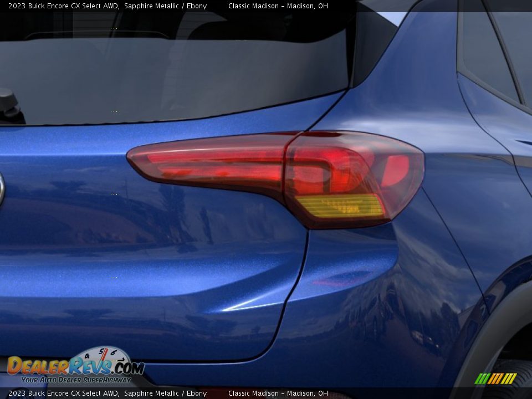Select the ".com" portion of DealerRevs logo
The image size is (532, 399).
click(125, 367)
